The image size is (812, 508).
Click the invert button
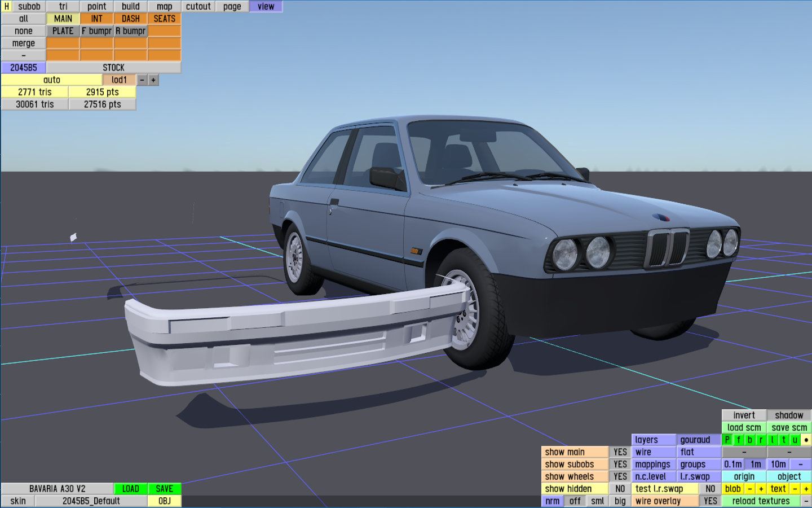[x=744, y=415]
